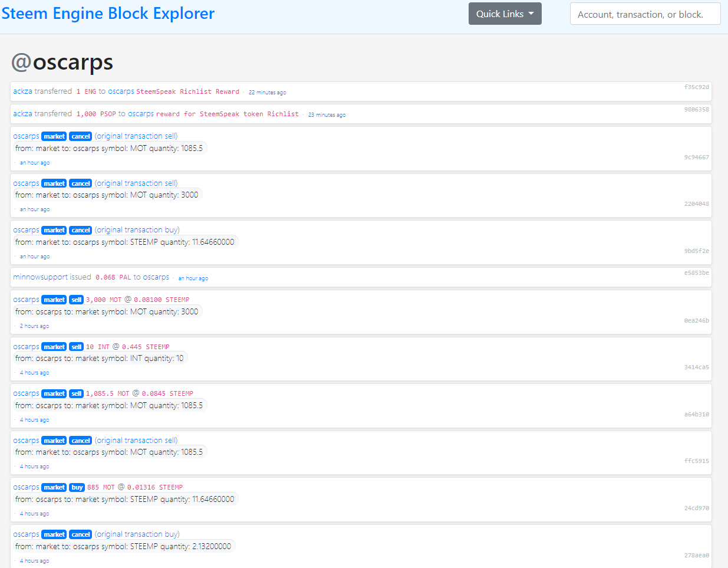The width and height of the screenshot is (728, 568).
Task: Show transaction 24cd970
Action: point(697,508)
